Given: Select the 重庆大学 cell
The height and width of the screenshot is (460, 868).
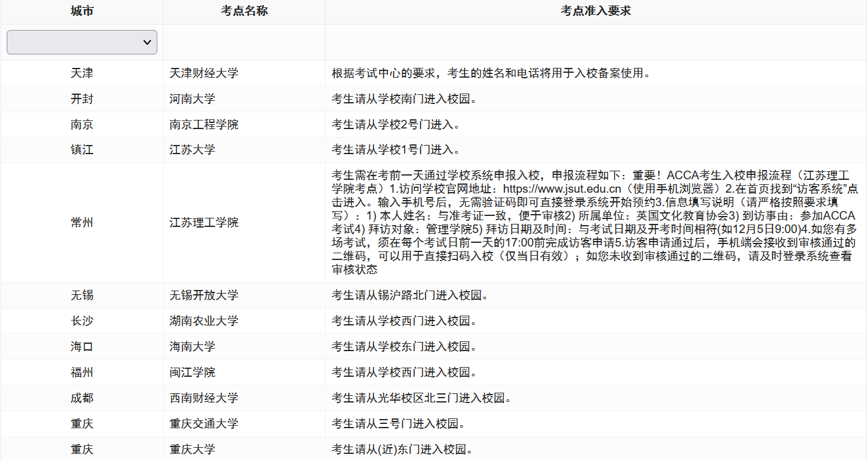Looking at the screenshot, I should [x=244, y=450].
